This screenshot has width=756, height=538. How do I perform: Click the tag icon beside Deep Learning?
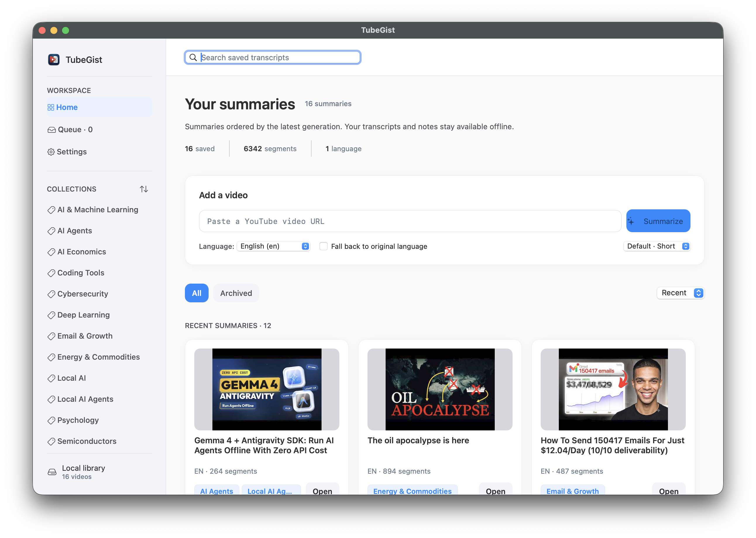51,315
